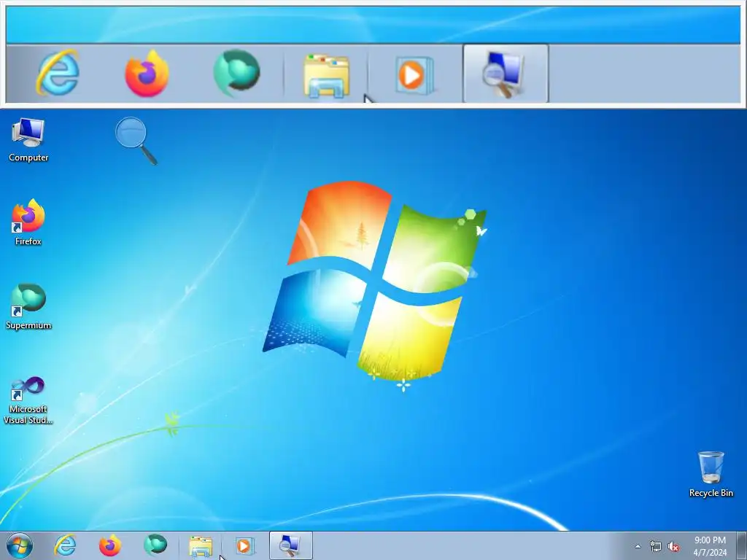Select the Supermium desktop shortcut
Screen dimensions: 747x560
point(28,307)
